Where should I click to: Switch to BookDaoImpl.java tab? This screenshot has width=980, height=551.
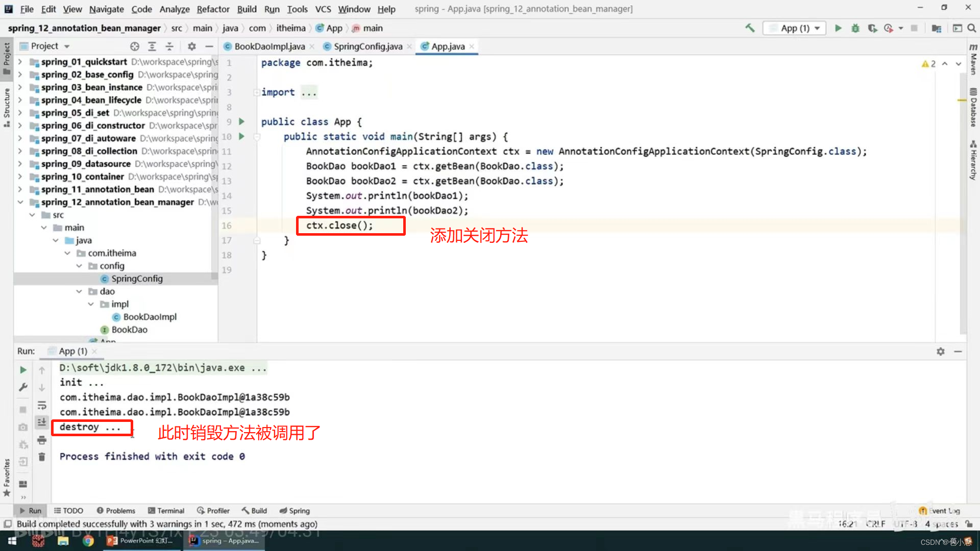pyautogui.click(x=269, y=46)
